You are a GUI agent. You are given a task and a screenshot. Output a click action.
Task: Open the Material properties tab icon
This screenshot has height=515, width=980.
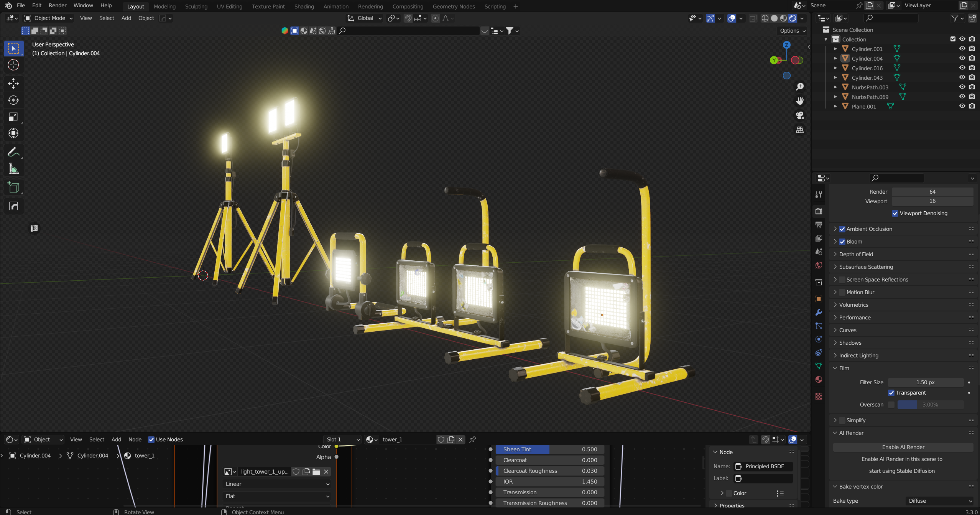819,379
